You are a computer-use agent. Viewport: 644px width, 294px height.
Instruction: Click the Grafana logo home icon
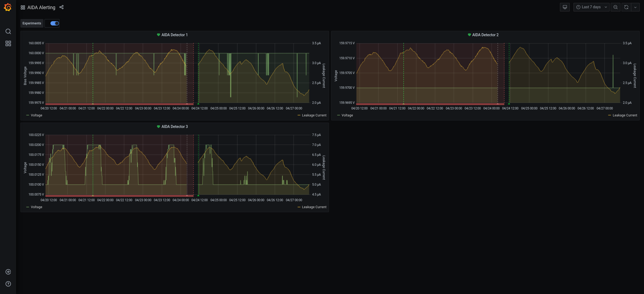[x=8, y=7]
